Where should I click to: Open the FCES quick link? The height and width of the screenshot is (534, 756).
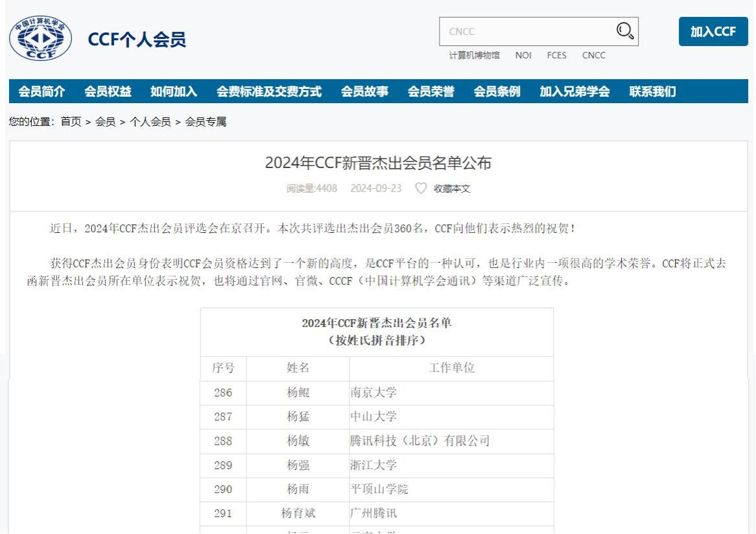(x=556, y=55)
